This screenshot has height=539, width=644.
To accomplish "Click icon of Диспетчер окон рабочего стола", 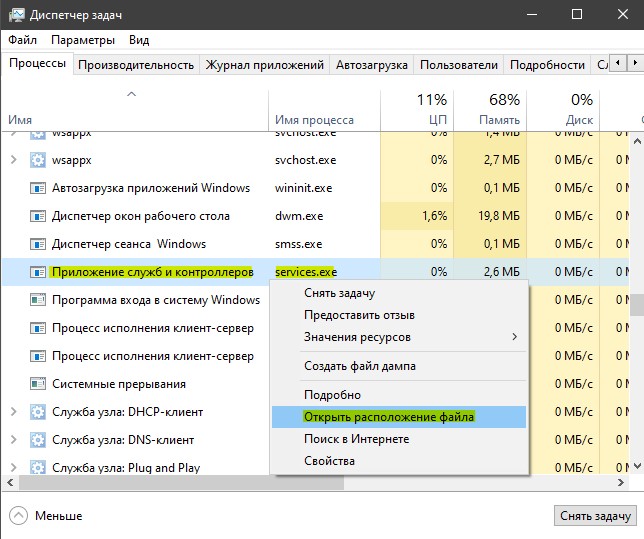I will 38,216.
